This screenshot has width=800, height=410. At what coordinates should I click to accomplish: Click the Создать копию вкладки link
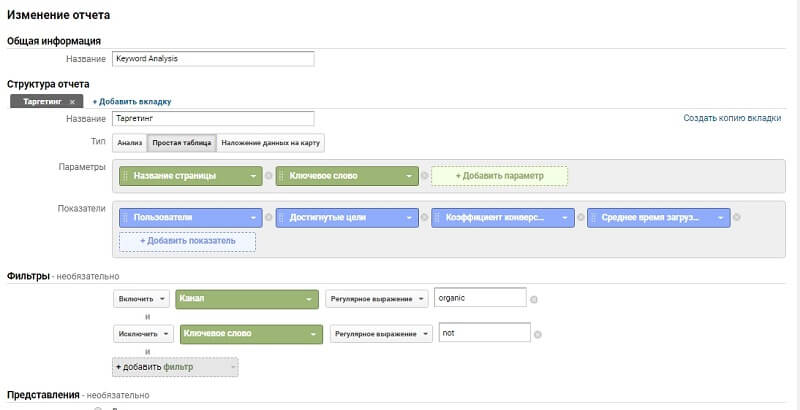tap(732, 118)
